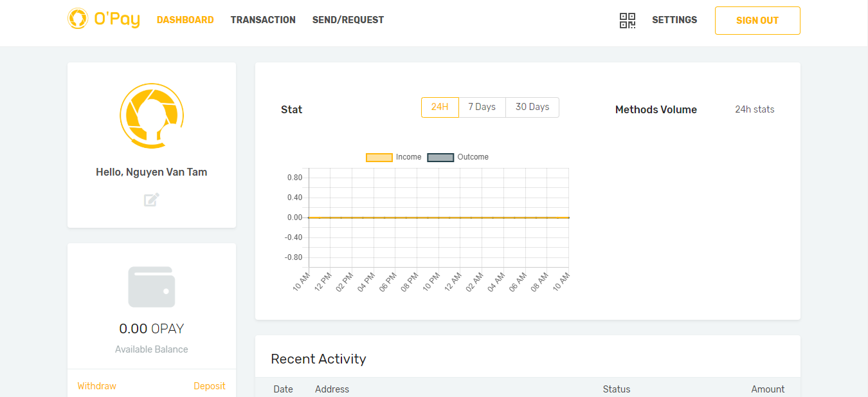Toggle the Outcome legend swatch

point(440,157)
